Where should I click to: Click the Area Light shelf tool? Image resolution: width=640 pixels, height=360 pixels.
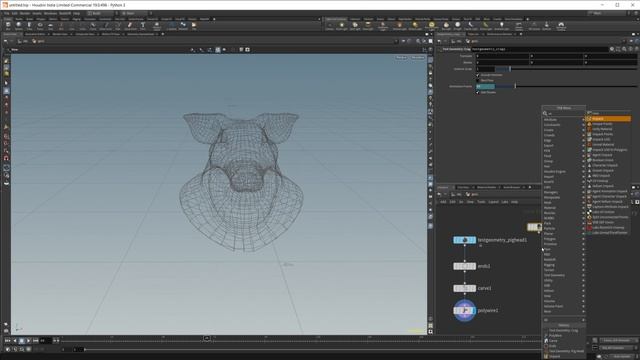[368, 26]
